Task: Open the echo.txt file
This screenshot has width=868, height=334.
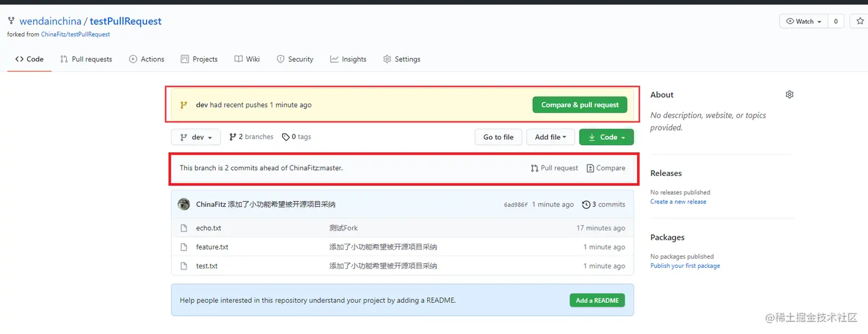Action: pos(208,228)
